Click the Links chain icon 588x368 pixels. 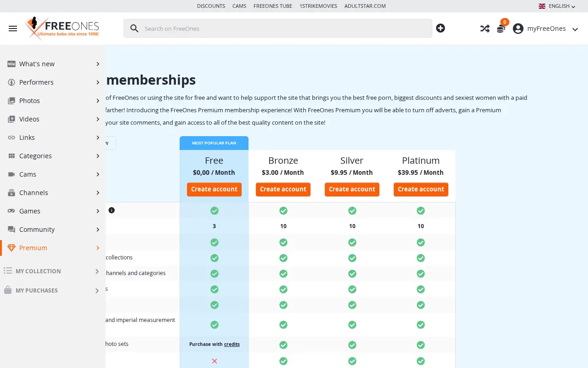[11, 138]
